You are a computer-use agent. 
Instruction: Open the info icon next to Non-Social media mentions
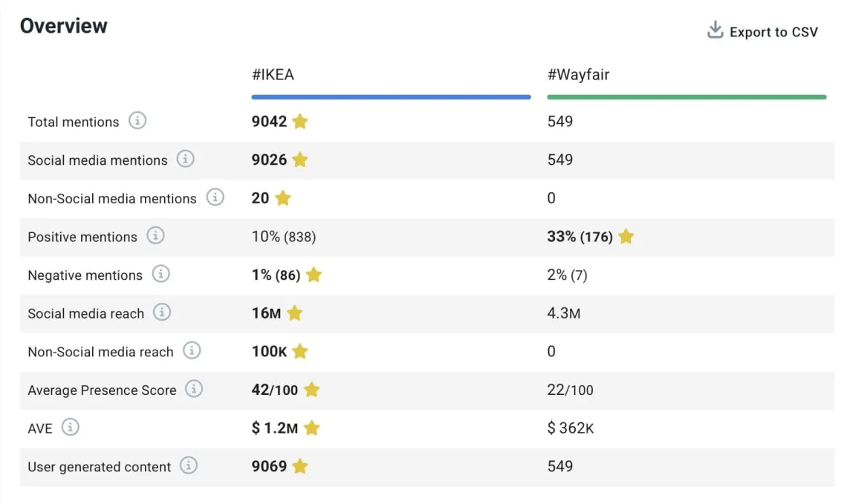pos(215,197)
